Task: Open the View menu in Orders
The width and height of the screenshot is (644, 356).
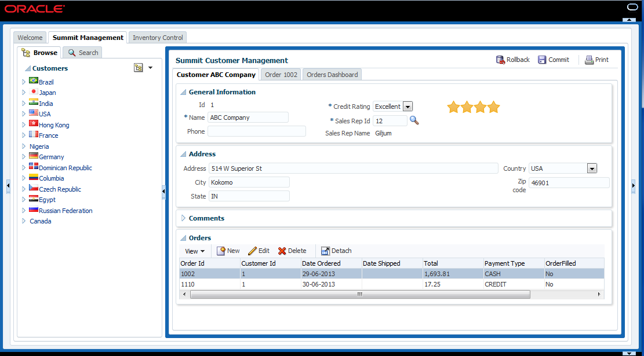Action: click(x=195, y=251)
